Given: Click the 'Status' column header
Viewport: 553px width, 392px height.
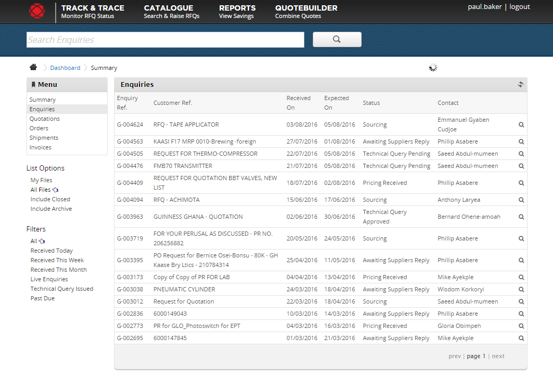Looking at the screenshot, I should click(x=371, y=103).
